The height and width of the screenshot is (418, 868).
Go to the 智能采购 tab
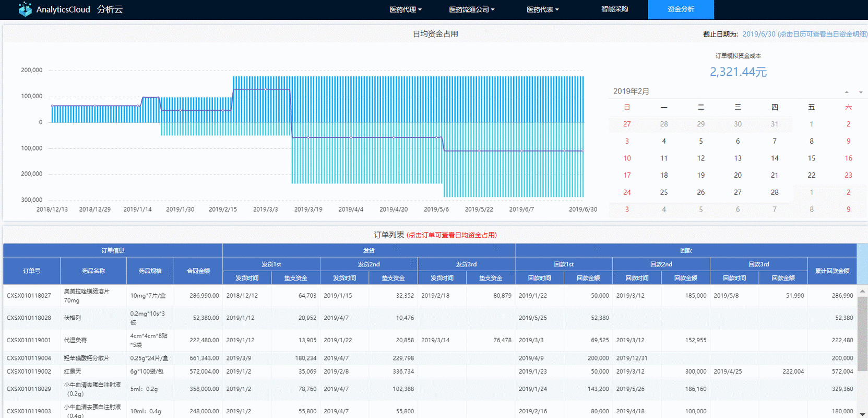click(614, 9)
